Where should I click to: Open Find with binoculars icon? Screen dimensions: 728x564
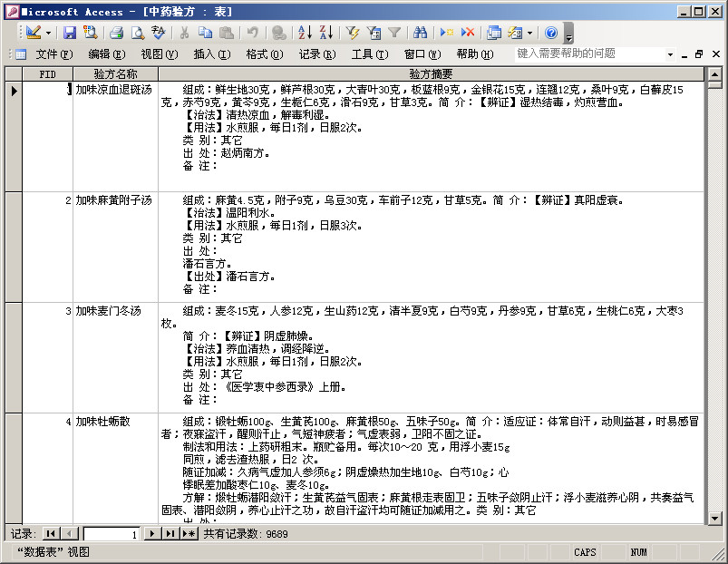[420, 32]
